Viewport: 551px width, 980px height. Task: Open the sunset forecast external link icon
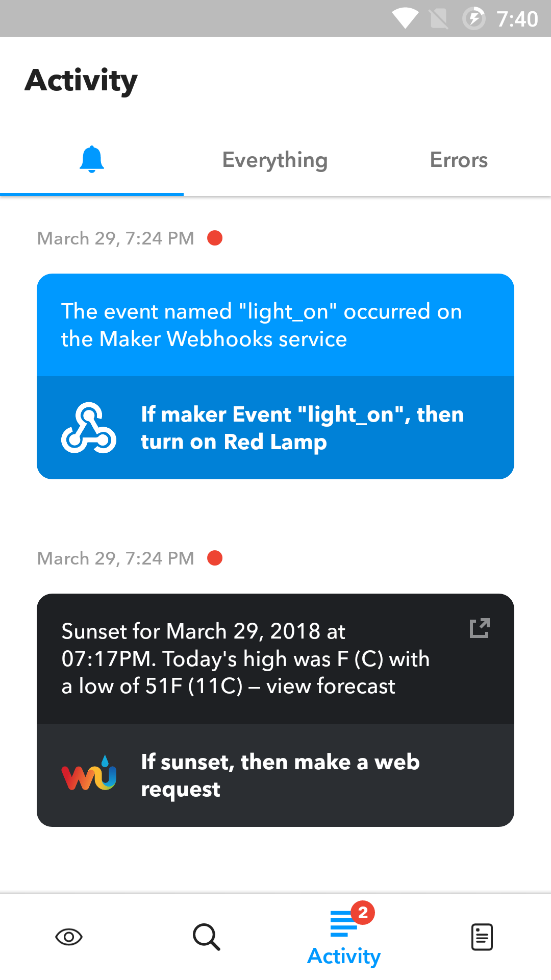coord(479,628)
